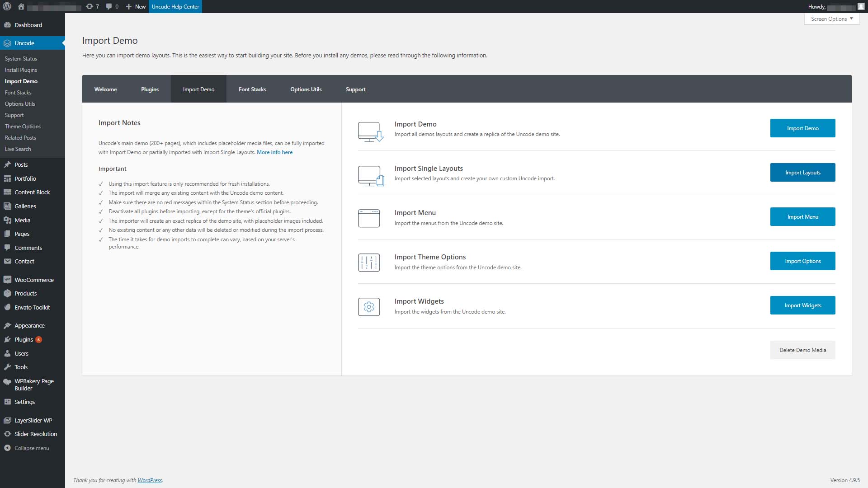Click the Howdy user greeting text
Image resolution: width=868 pixels, height=488 pixels.
click(x=816, y=6)
